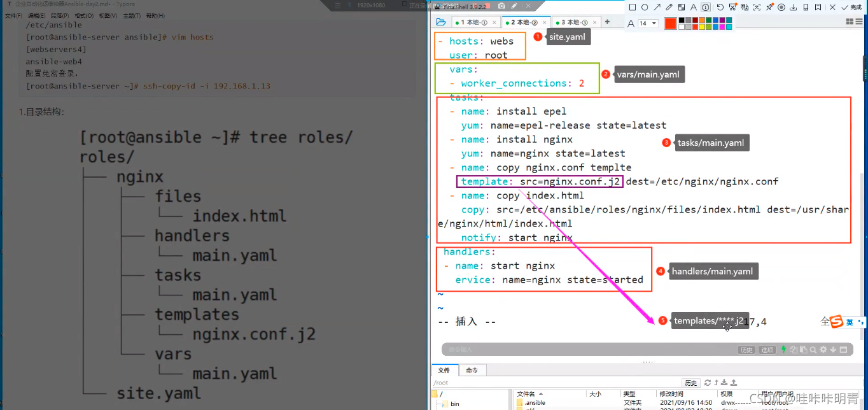
Task: Click the window icon in command bar
Action: (843, 350)
